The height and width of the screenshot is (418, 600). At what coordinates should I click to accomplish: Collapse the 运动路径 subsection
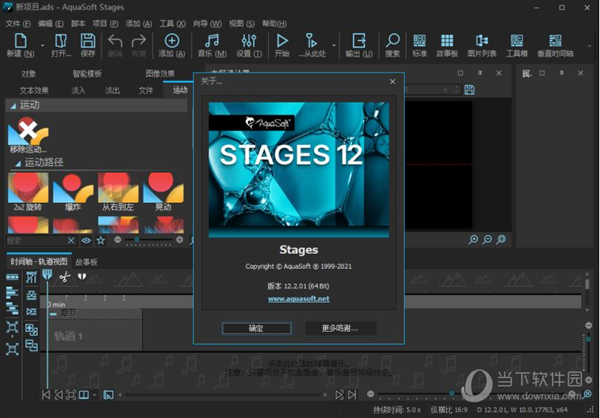[18, 164]
